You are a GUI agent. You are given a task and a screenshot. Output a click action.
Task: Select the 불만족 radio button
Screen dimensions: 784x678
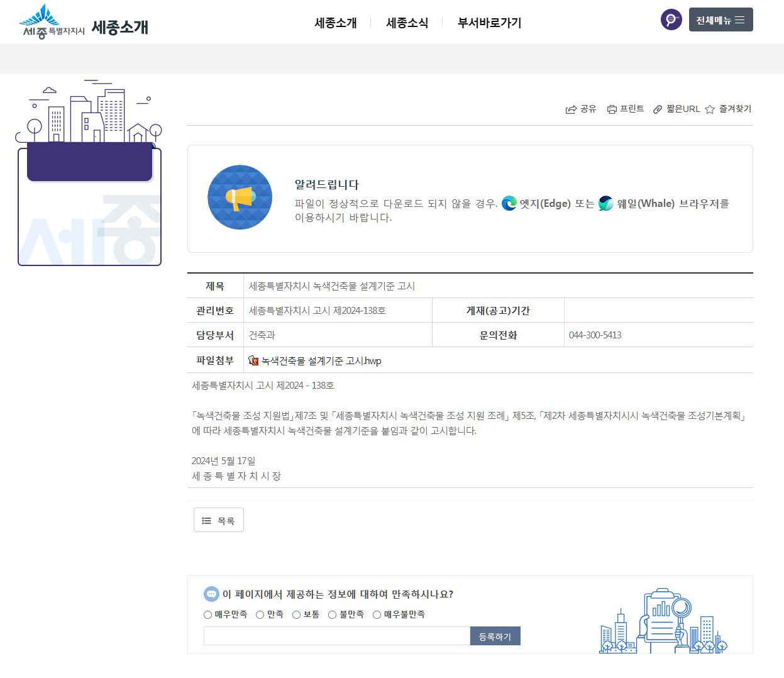(332, 614)
